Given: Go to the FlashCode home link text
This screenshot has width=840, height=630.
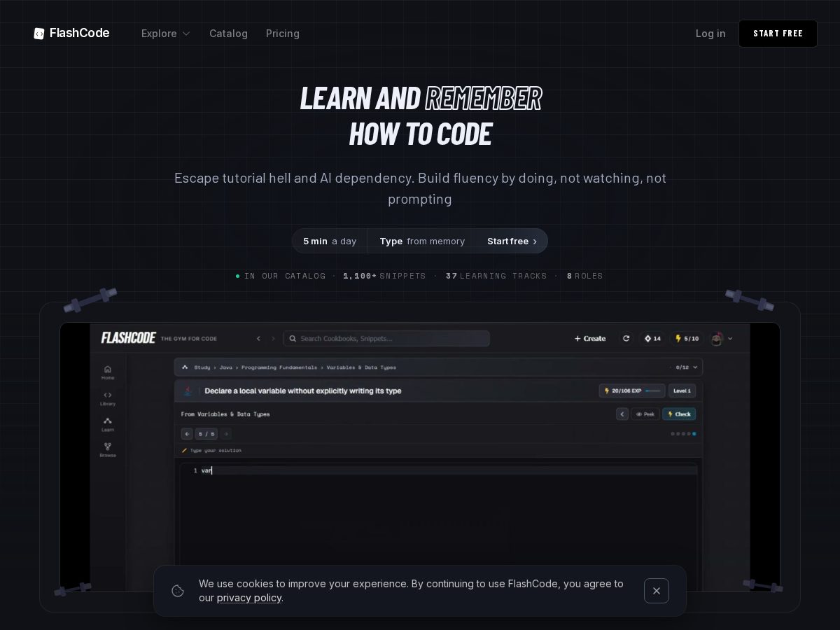Looking at the screenshot, I should click(x=79, y=33).
